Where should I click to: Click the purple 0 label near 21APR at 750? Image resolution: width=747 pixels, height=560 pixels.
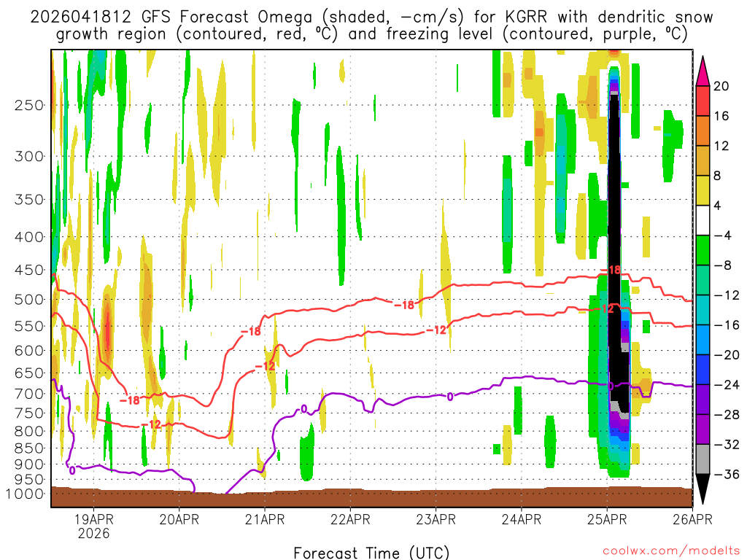[x=303, y=409]
